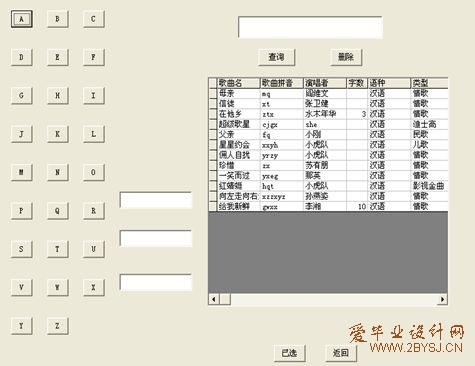Select the letter Z key button
The image size is (475, 366).
[58, 326]
